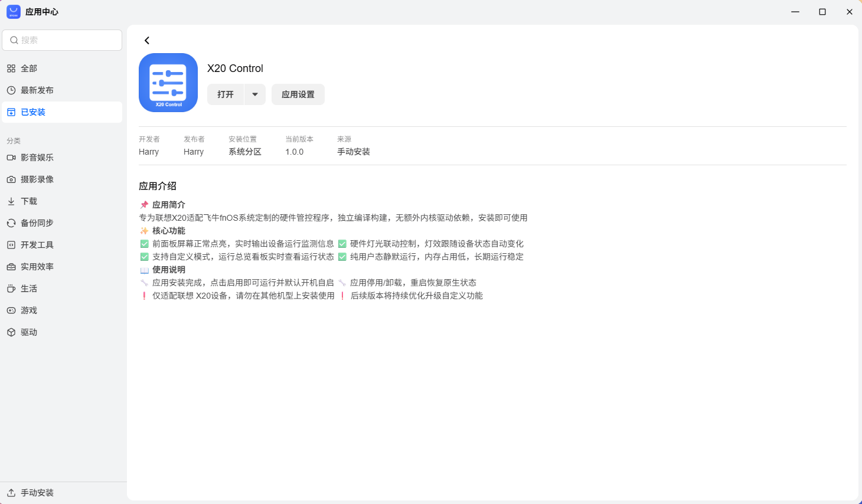The height and width of the screenshot is (504, 862).
Task: Open the 驱动 category
Action: (x=62, y=332)
